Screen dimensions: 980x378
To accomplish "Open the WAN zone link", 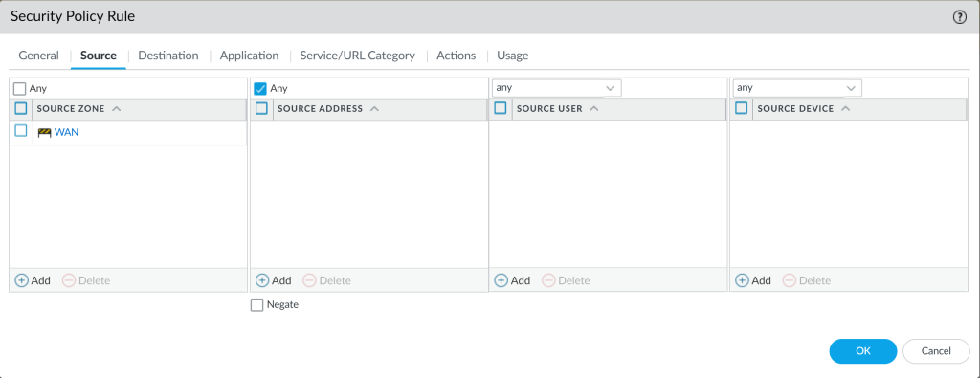I will (x=66, y=132).
